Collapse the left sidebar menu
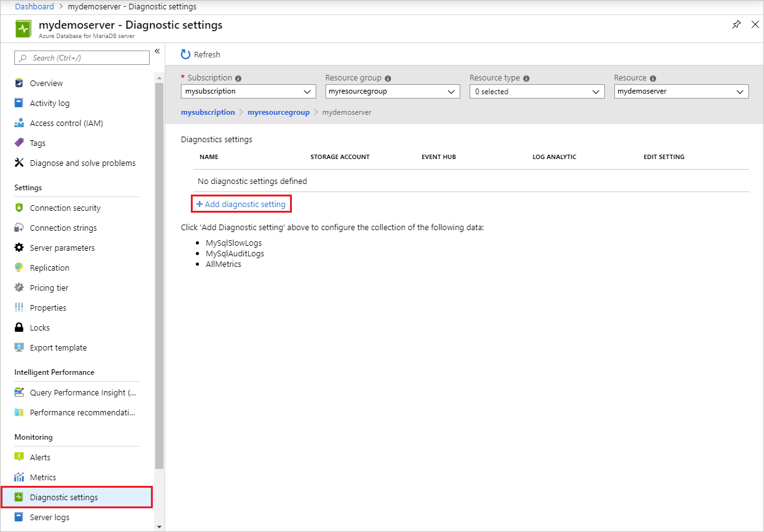The width and height of the screenshot is (764, 532). coord(157,51)
